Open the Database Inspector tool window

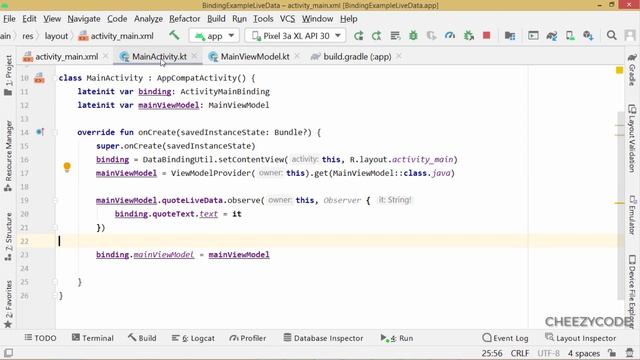pos(323,338)
